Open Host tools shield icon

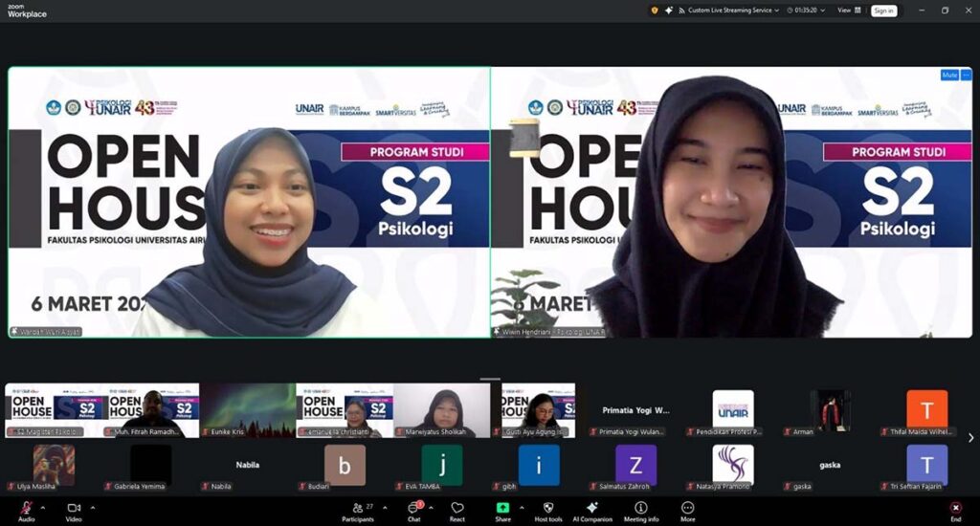click(547, 511)
